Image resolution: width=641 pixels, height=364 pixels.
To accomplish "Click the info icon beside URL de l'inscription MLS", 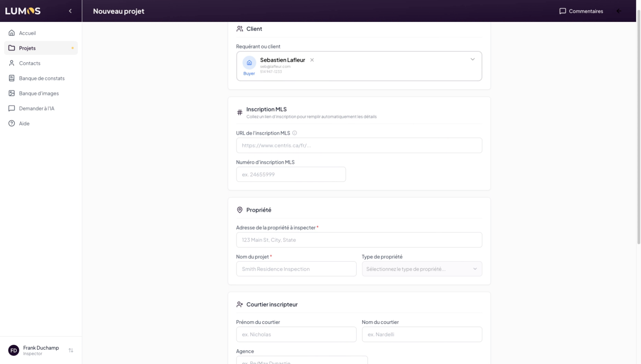I will point(294,133).
